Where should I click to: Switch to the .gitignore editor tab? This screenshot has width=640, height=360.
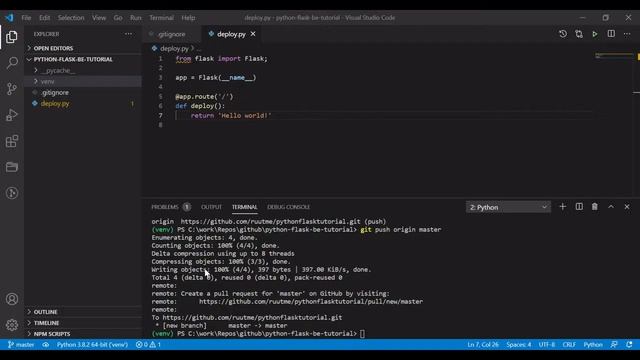(171, 34)
